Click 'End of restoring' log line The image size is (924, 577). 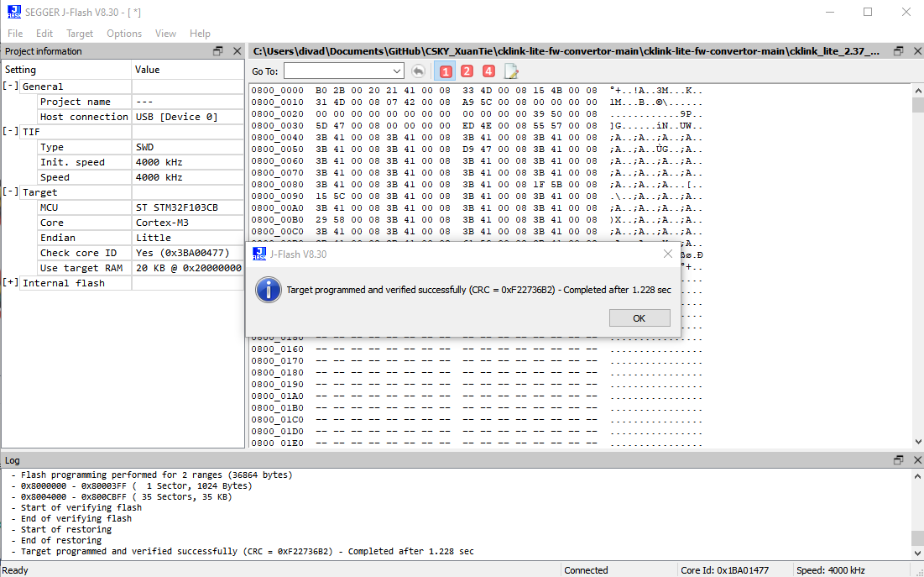[x=56, y=540]
